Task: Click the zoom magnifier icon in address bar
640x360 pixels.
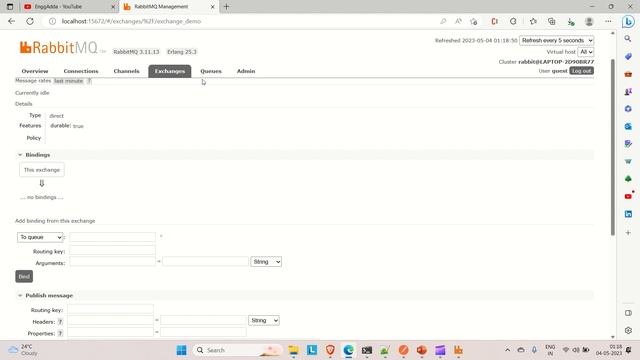Action: (443, 21)
